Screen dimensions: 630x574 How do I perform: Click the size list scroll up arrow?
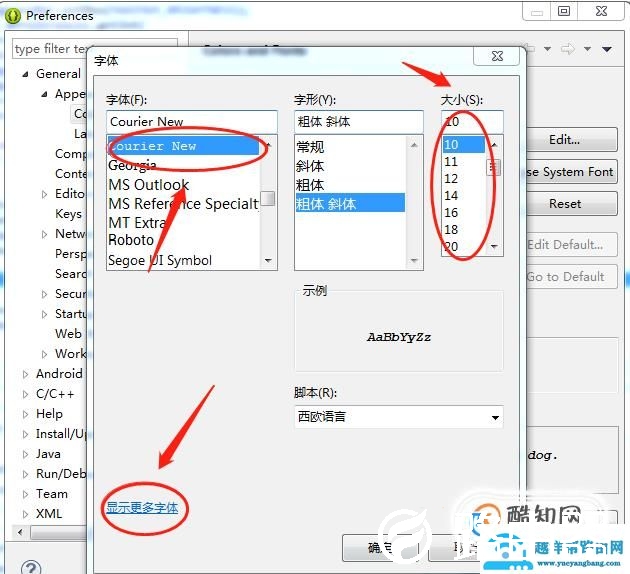tap(495, 144)
